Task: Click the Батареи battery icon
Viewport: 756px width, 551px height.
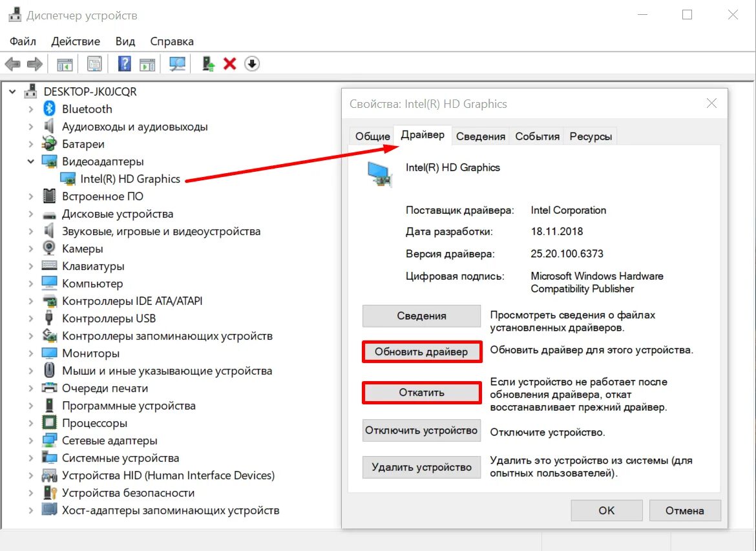Action: (x=49, y=143)
